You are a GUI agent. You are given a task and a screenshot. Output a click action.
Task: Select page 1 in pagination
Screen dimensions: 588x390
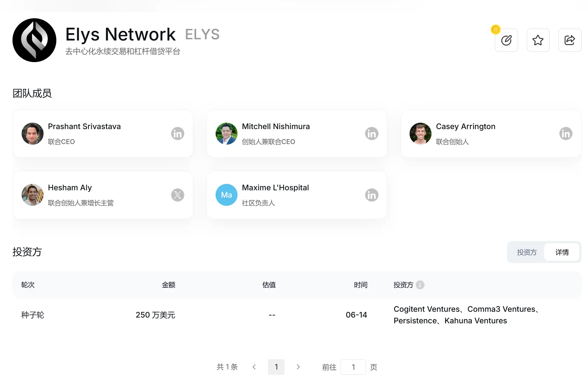tap(276, 367)
